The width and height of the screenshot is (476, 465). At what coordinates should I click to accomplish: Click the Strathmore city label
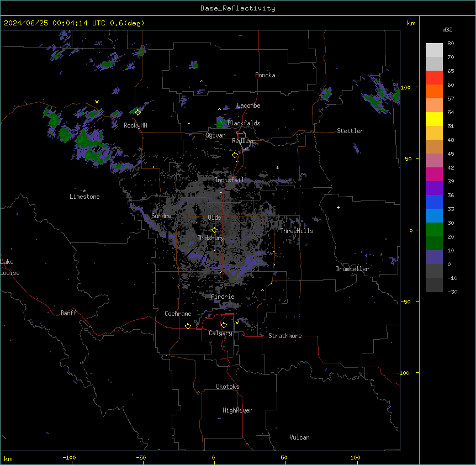(285, 336)
